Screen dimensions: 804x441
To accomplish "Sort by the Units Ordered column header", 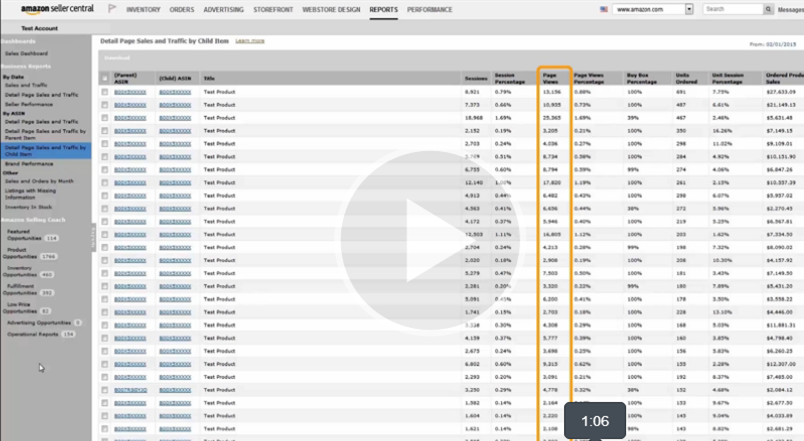I will point(686,78).
